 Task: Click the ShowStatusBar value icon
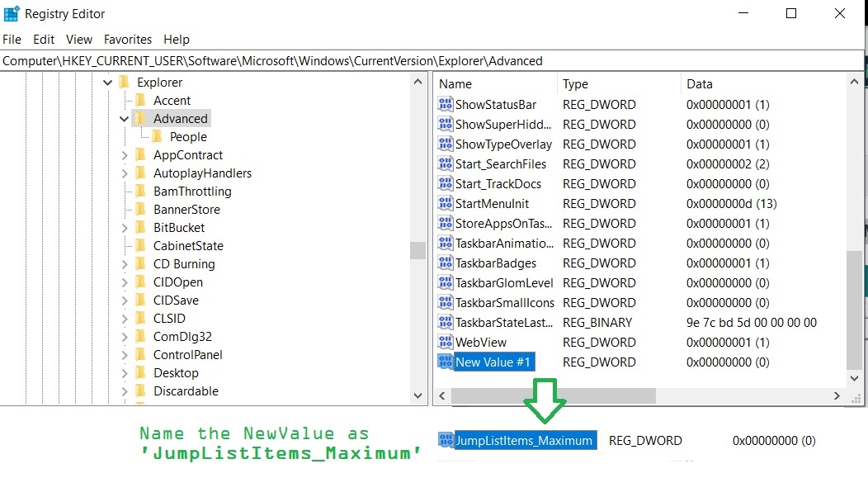[446, 104]
